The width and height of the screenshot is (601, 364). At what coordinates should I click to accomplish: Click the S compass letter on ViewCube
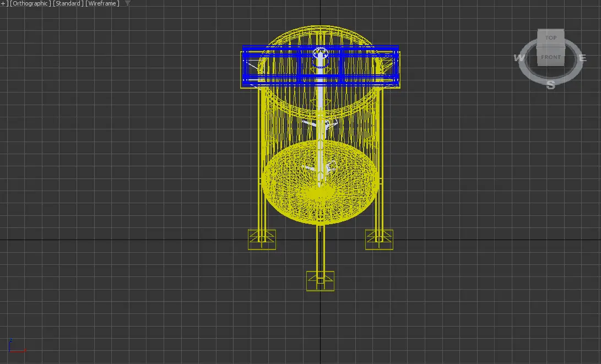(x=551, y=85)
